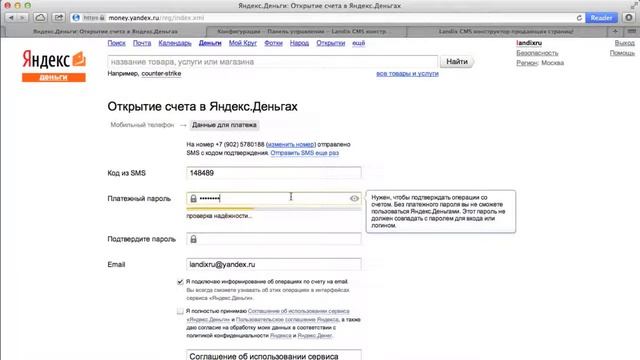This screenshot has width=640, height=360.
Task: Click the Платежный пароль field
Action: (x=273, y=198)
